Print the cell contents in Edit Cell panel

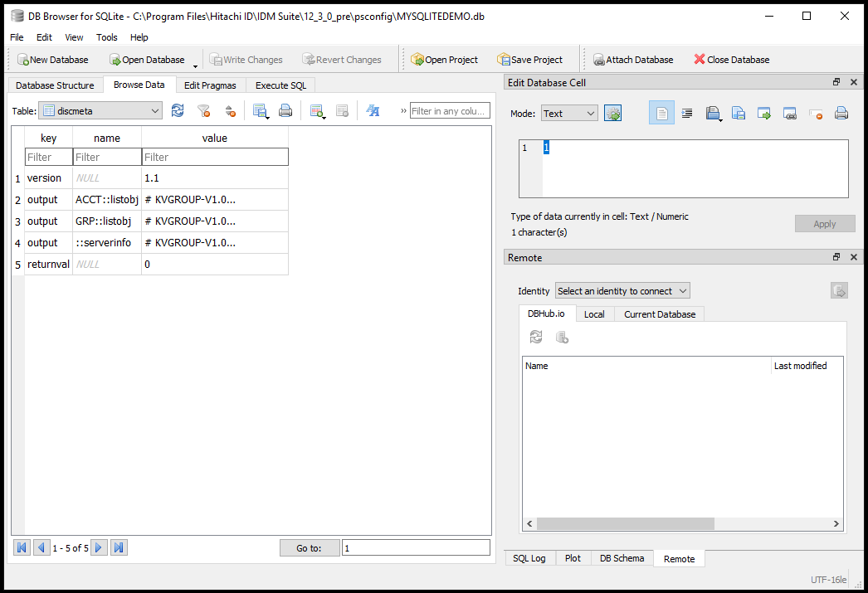pyautogui.click(x=841, y=114)
